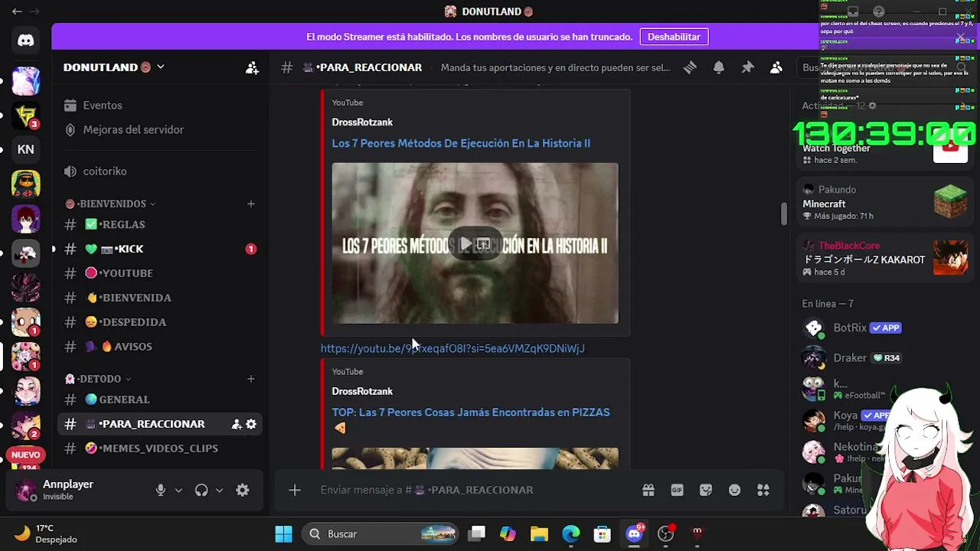Open the sticker picker
Image resolution: width=980 pixels, height=551 pixels.
coord(706,490)
